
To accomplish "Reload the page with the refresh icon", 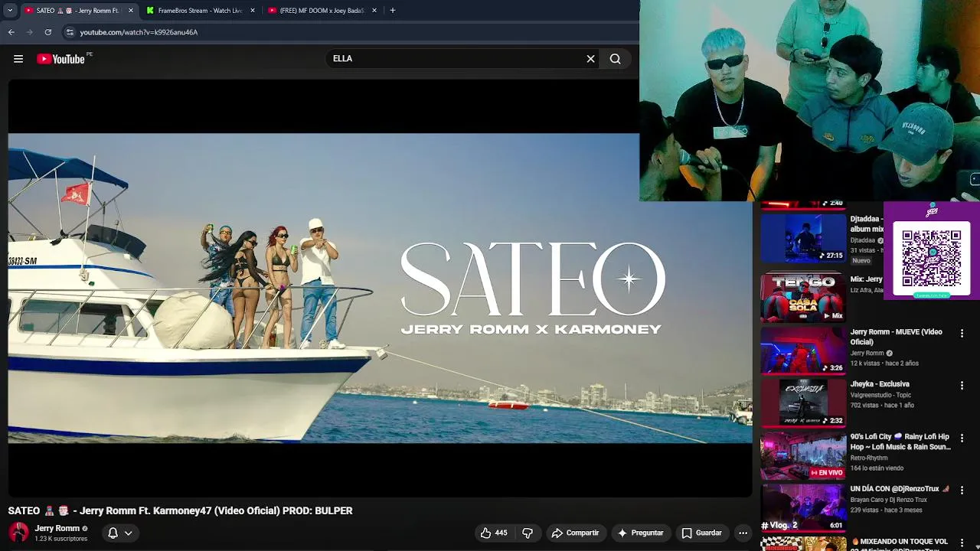I will click(x=48, y=32).
